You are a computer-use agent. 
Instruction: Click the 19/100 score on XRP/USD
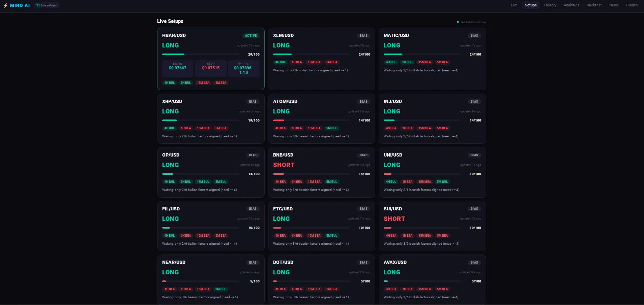click(x=254, y=121)
